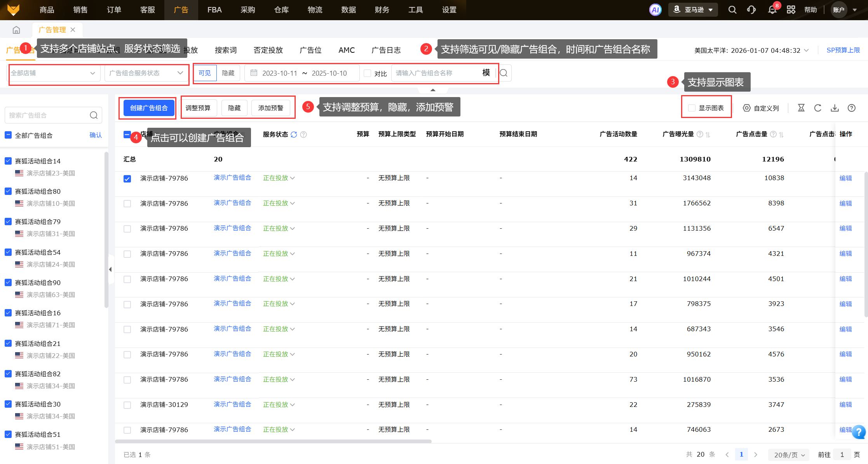Image resolution: width=868 pixels, height=464 pixels.
Task: Click the SP预算上限 link
Action: (843, 50)
